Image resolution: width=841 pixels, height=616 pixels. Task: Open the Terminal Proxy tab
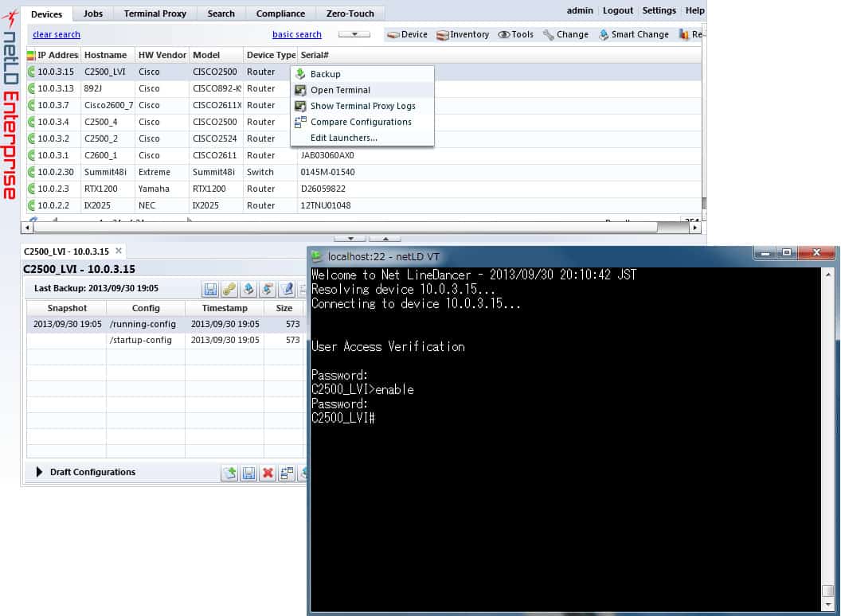(155, 14)
